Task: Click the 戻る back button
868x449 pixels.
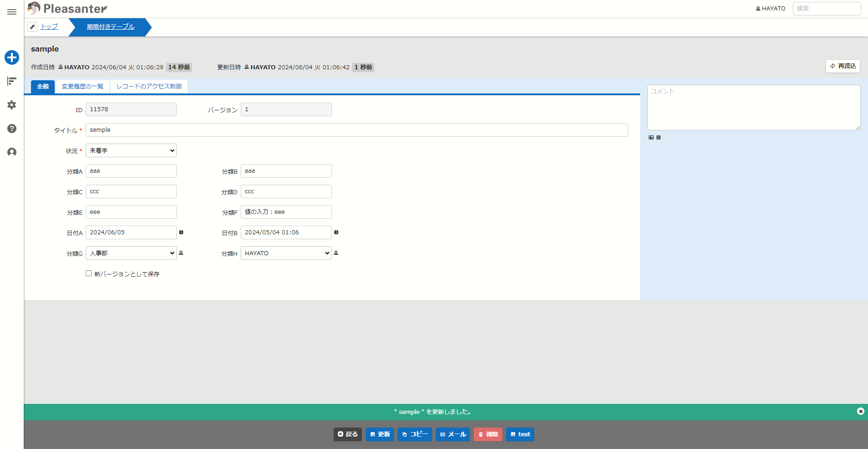Action: pyautogui.click(x=348, y=434)
